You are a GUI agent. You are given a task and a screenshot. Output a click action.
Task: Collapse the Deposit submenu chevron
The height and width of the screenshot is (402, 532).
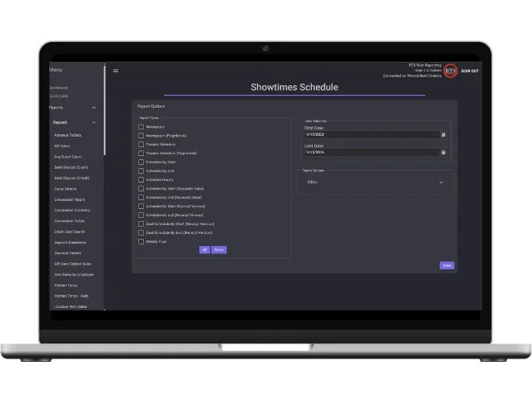click(94, 122)
